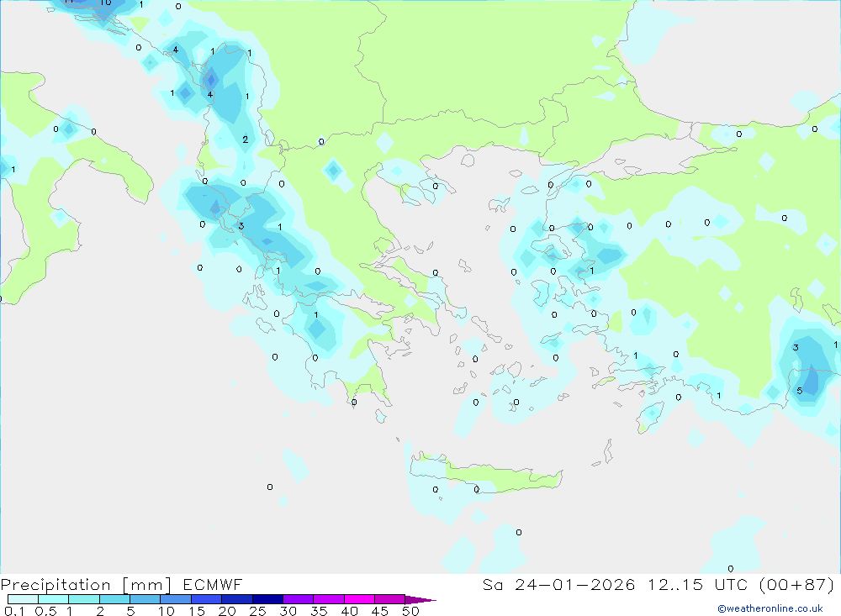The height and width of the screenshot is (616, 841).
Task: Click the '30' legend scale label
Action: point(288,611)
